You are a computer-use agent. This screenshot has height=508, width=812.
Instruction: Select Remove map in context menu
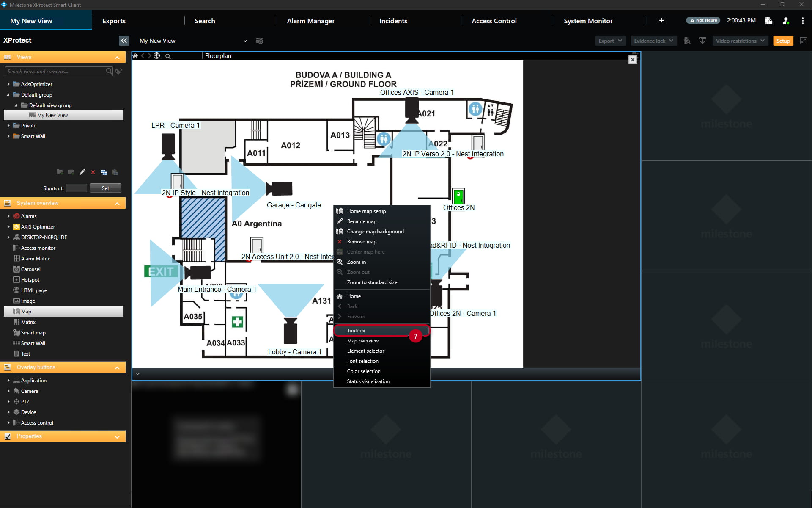pyautogui.click(x=381, y=242)
